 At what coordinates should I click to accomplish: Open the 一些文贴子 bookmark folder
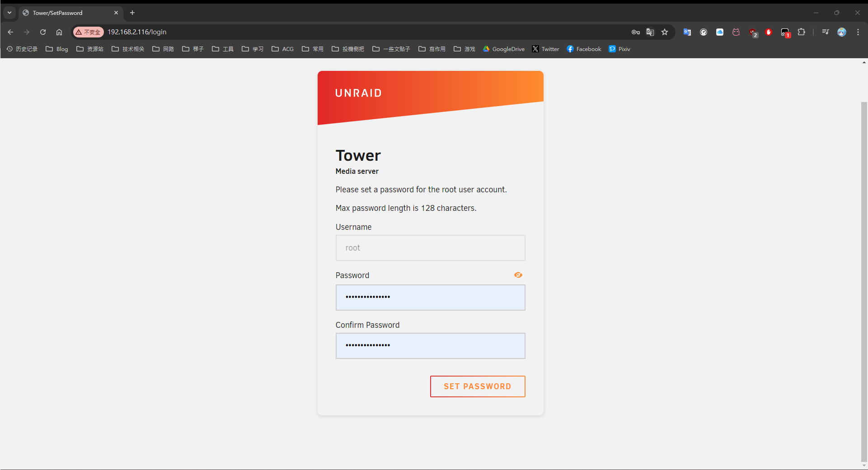391,49
